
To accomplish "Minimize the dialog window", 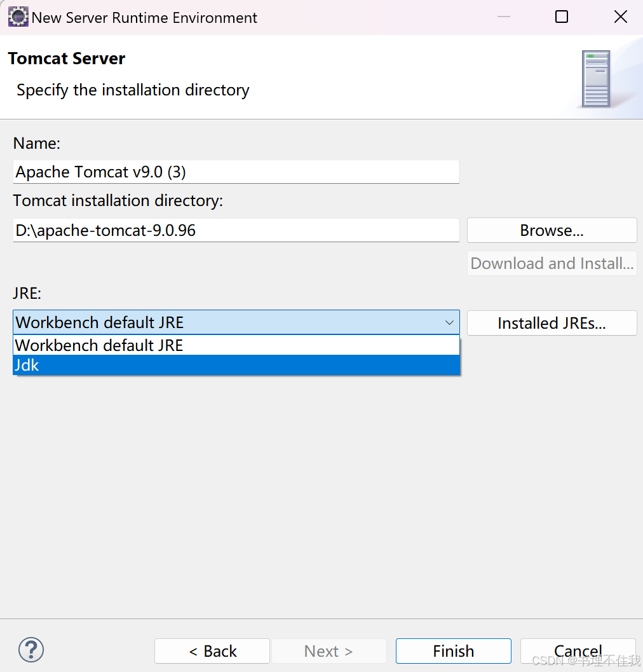I will [x=504, y=17].
